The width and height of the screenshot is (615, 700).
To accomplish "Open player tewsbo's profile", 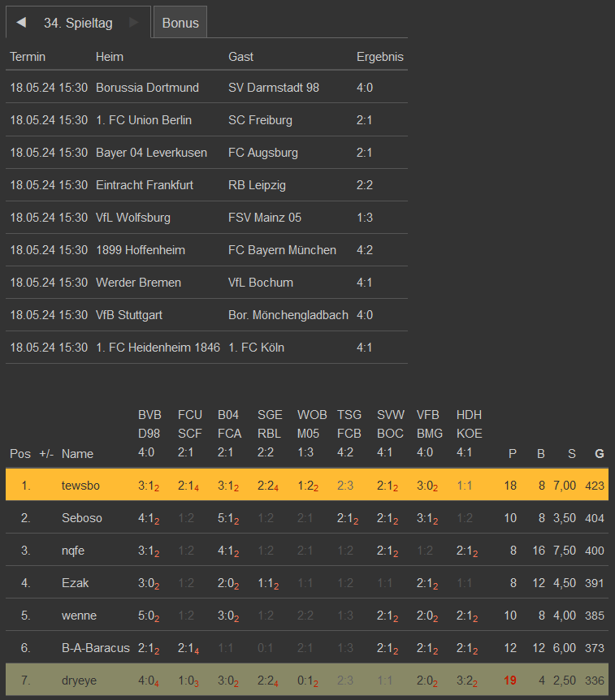I will pos(80,486).
